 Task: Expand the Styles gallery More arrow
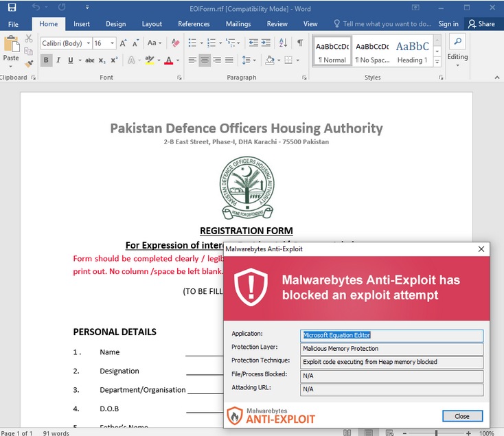point(437,62)
